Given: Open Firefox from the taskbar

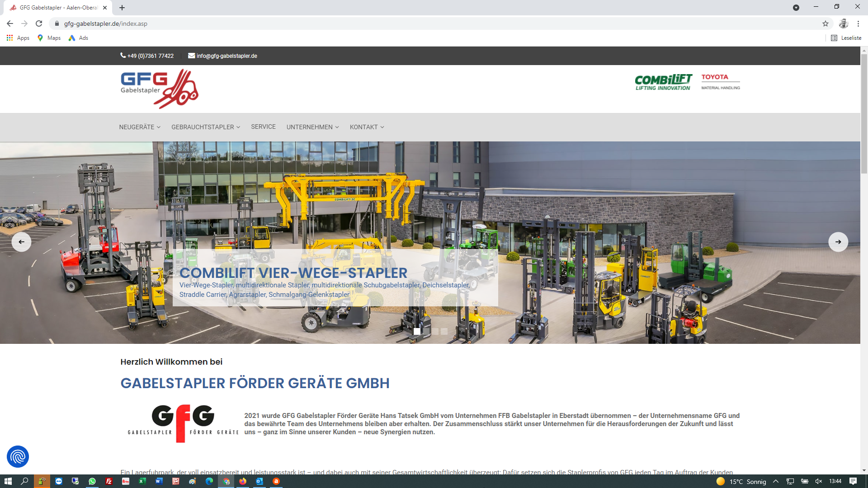Looking at the screenshot, I should click(243, 481).
